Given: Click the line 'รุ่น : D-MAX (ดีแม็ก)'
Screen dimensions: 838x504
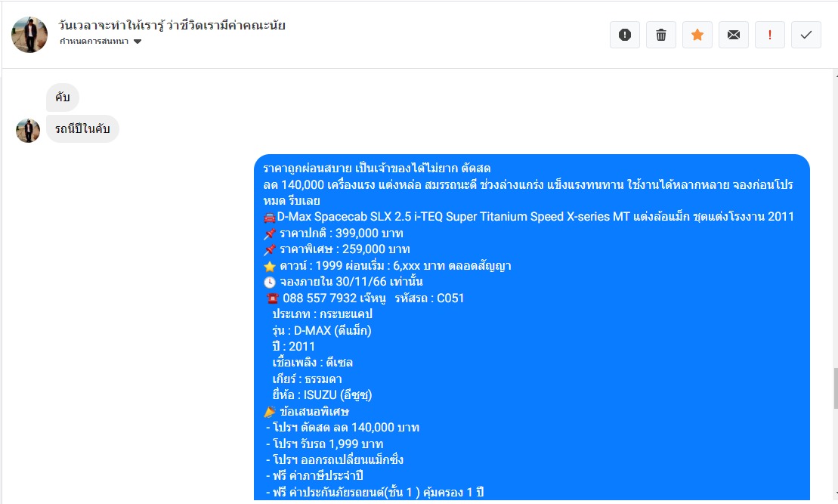Looking at the screenshot, I should point(322,330).
